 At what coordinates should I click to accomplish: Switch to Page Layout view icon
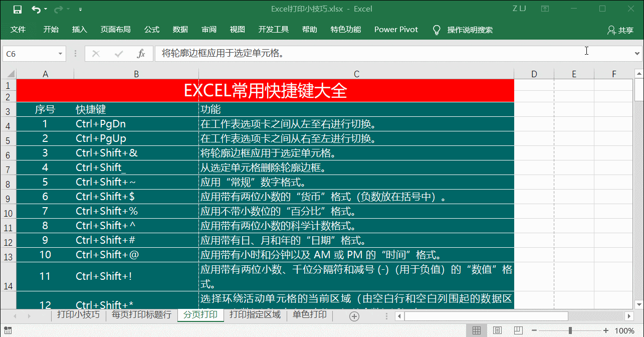click(x=497, y=330)
